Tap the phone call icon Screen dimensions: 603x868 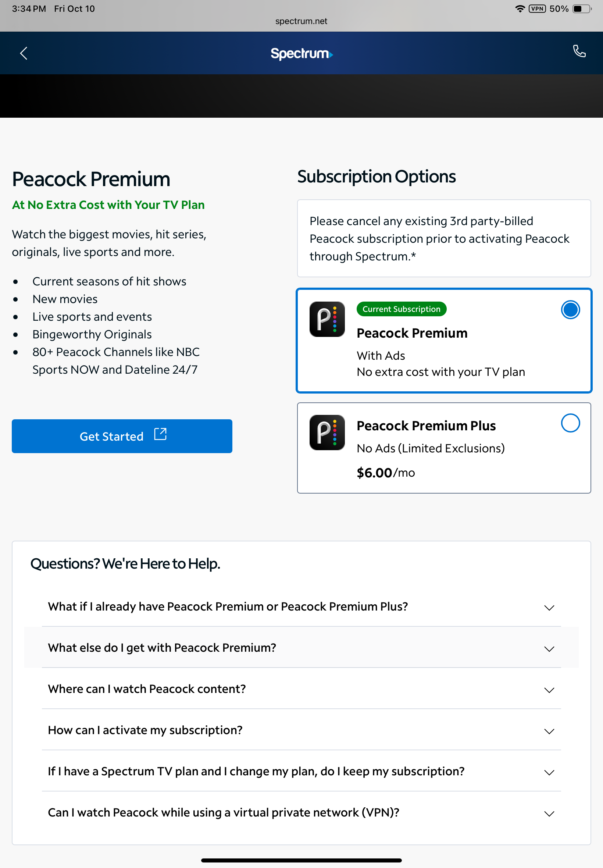[x=579, y=51]
